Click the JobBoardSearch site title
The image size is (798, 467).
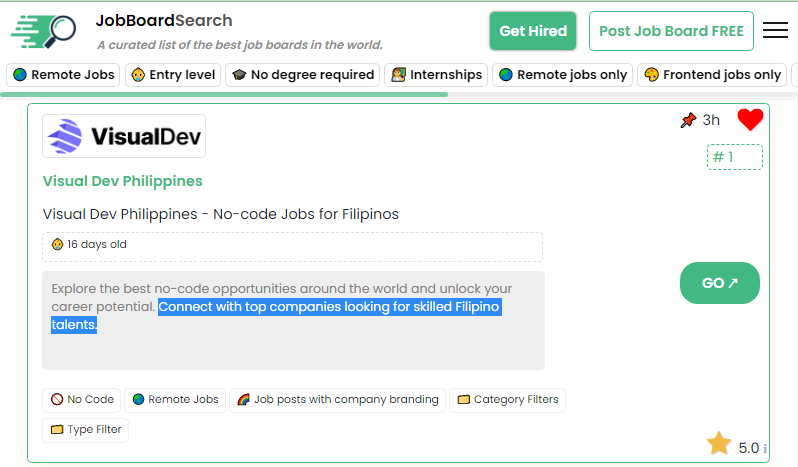[x=164, y=20]
